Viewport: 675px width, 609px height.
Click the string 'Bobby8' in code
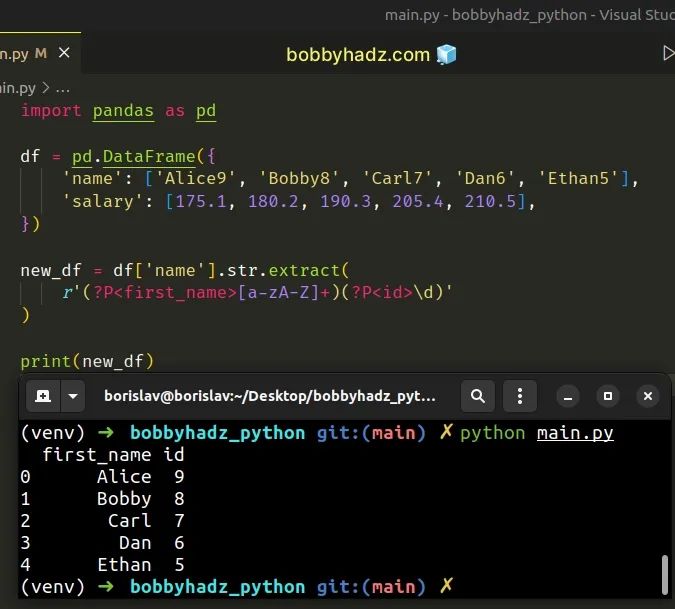[299, 178]
